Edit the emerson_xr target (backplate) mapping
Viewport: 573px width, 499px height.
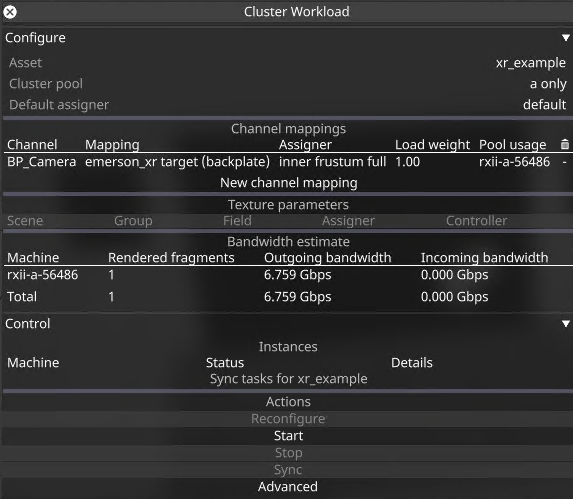[177, 162]
